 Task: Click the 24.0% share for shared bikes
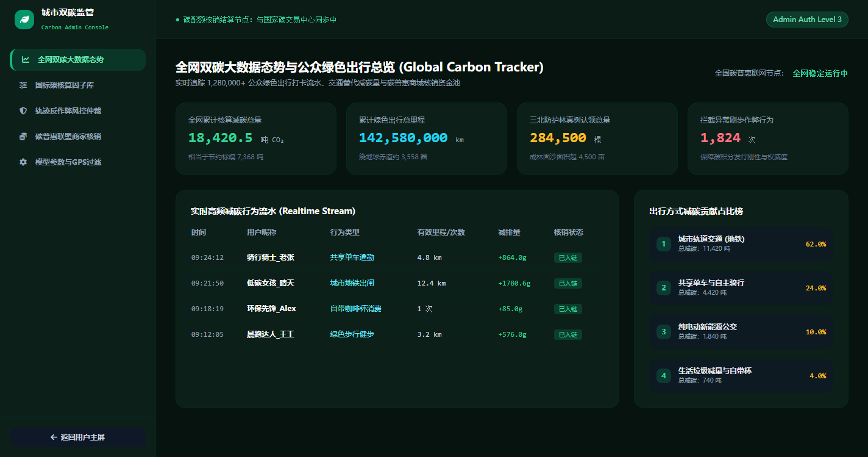[x=816, y=288]
